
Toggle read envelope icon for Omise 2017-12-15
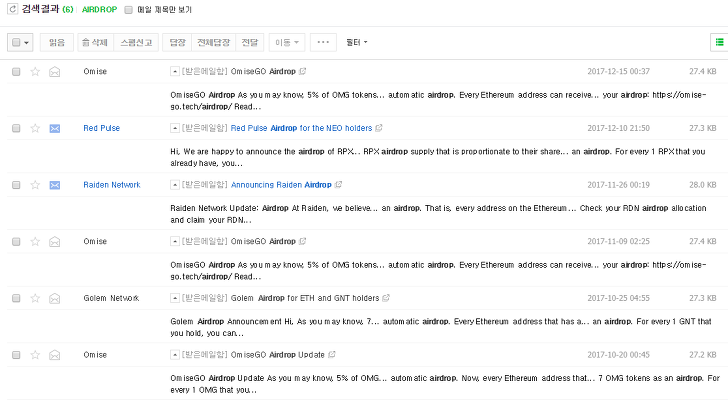point(55,71)
